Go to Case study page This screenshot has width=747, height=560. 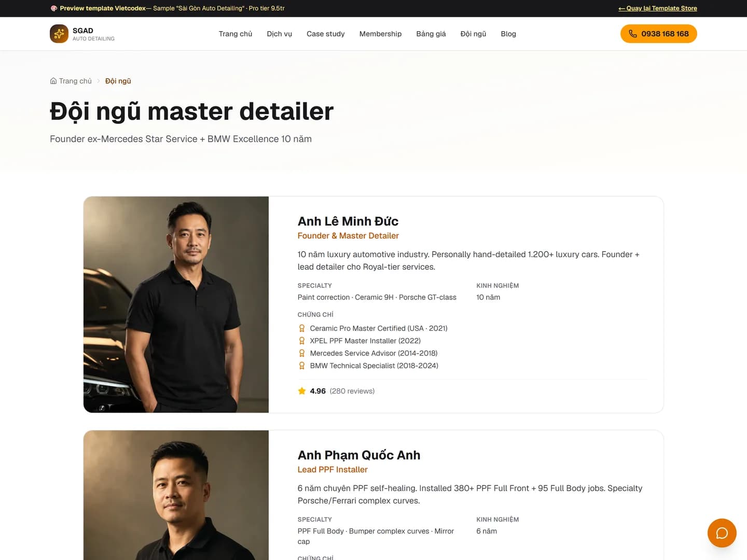[326, 34]
